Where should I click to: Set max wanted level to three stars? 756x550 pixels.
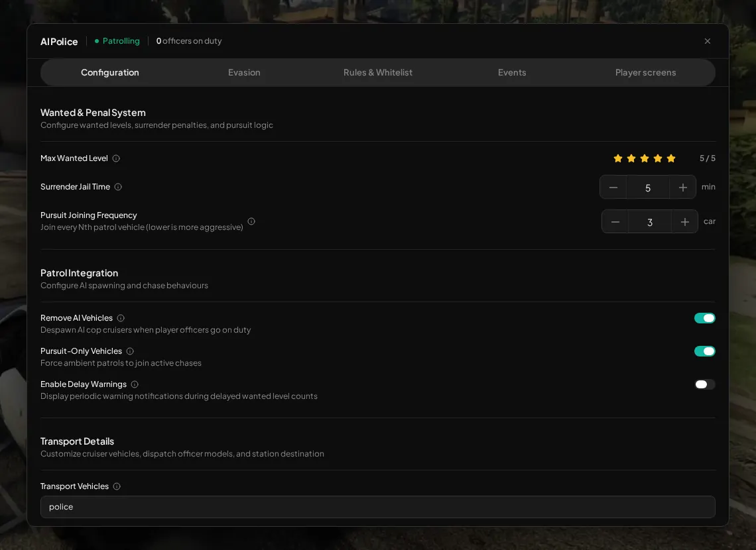[x=645, y=158]
